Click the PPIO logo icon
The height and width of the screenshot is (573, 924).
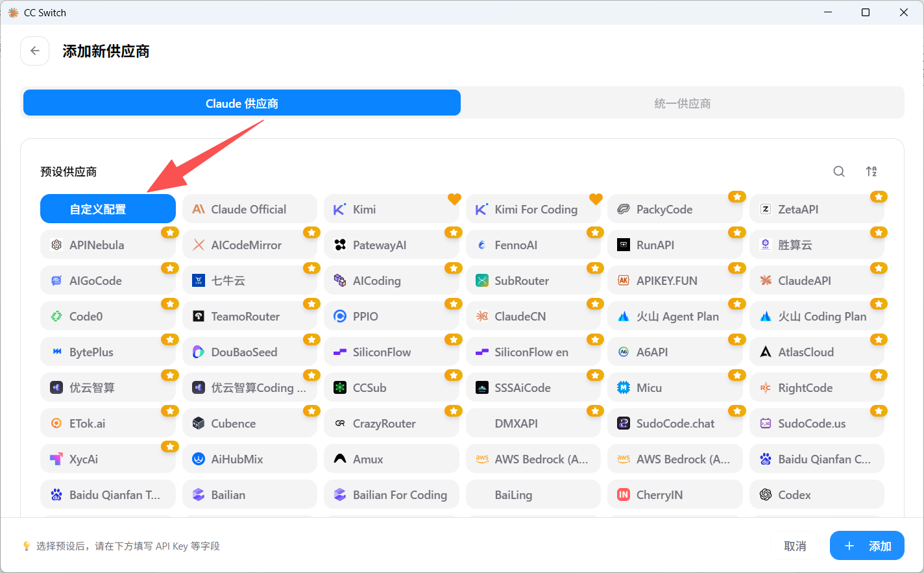[340, 316]
